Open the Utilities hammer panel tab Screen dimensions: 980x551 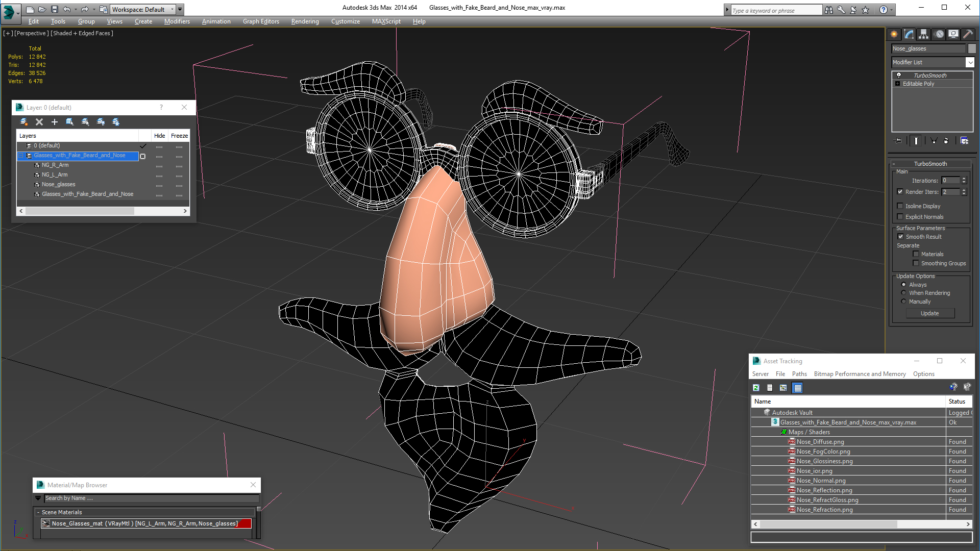[x=968, y=34]
